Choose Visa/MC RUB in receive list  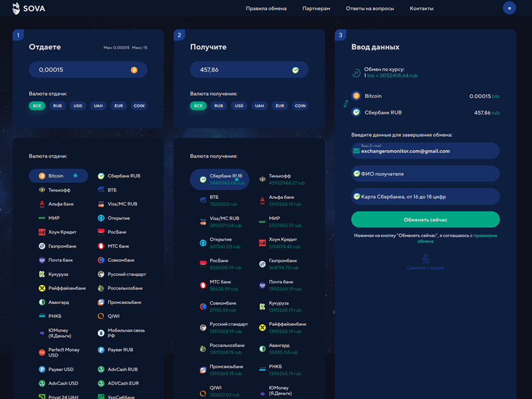pyautogui.click(x=221, y=221)
